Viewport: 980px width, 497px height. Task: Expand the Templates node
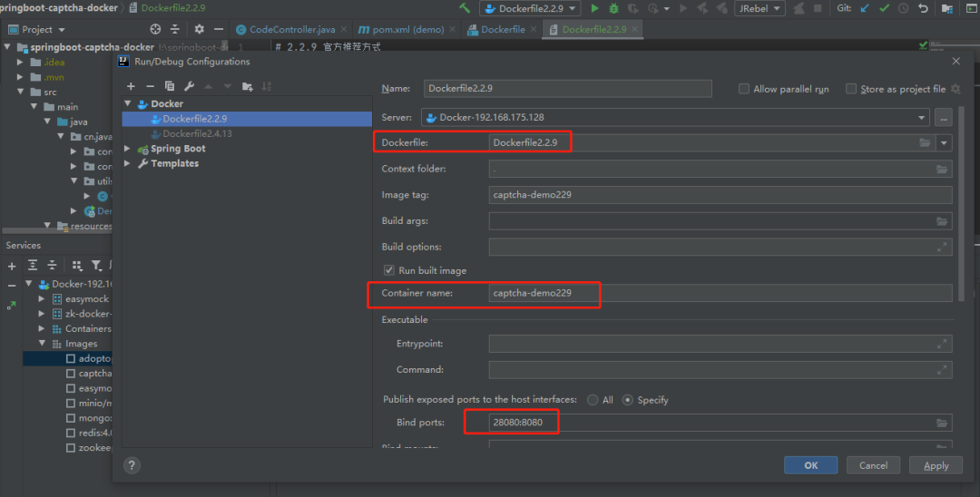[x=128, y=163]
